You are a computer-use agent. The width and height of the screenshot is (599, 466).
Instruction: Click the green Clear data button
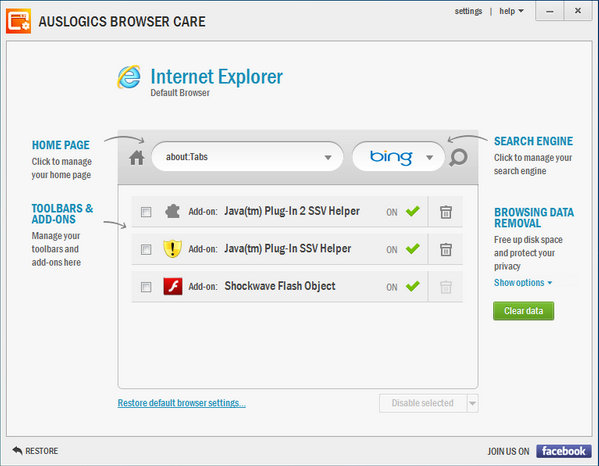(x=523, y=311)
